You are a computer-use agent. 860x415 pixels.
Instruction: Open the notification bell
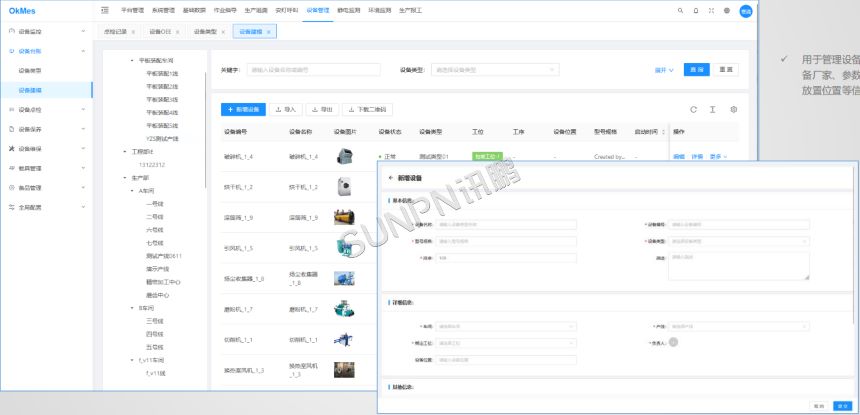[x=696, y=10]
